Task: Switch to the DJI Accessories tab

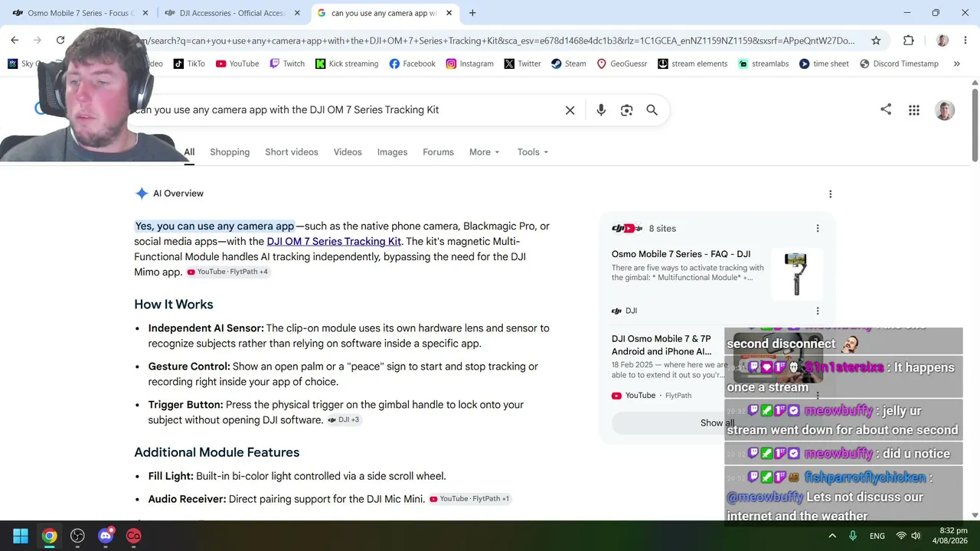Action: (x=233, y=13)
